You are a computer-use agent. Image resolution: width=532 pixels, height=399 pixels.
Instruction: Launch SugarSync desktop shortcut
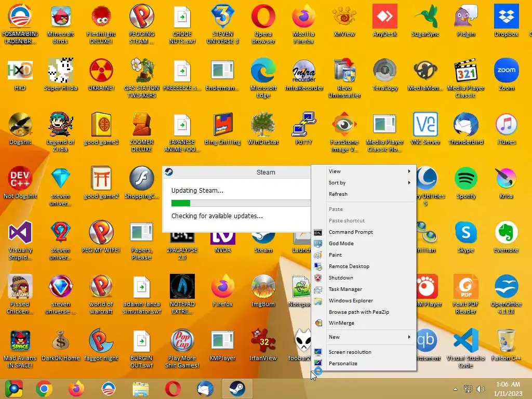pos(425,20)
